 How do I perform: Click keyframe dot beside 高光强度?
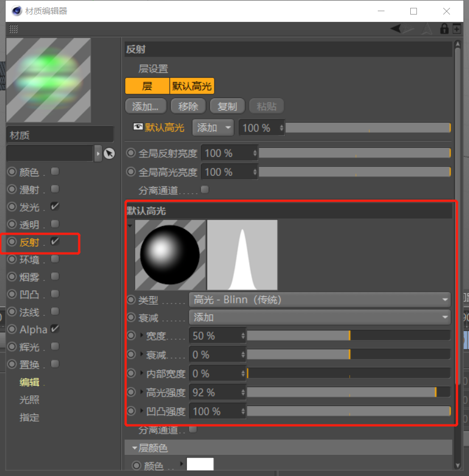point(131,392)
